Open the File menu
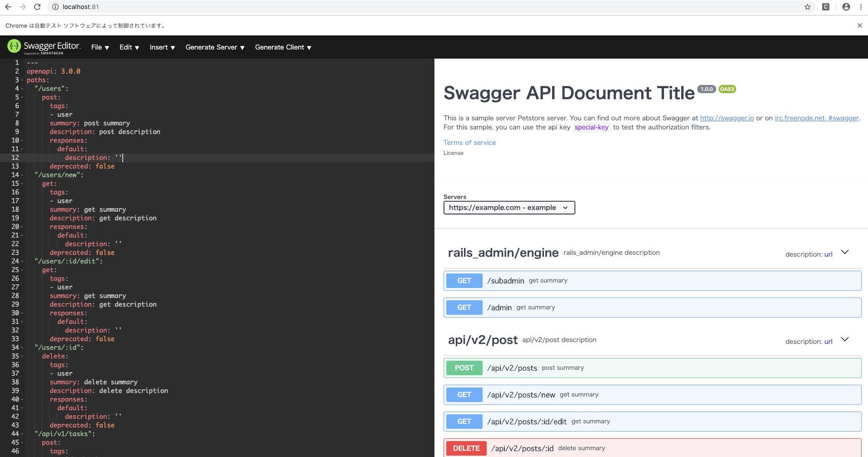868x457 pixels. 100,47
